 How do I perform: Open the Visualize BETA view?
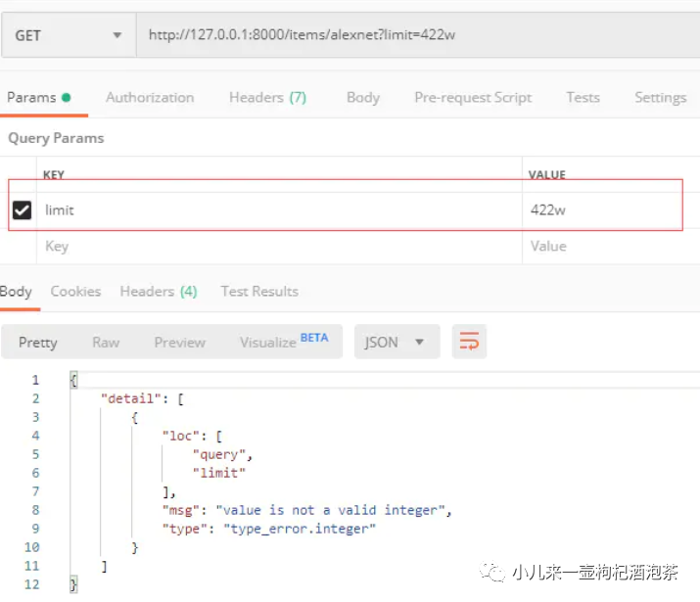pos(284,342)
